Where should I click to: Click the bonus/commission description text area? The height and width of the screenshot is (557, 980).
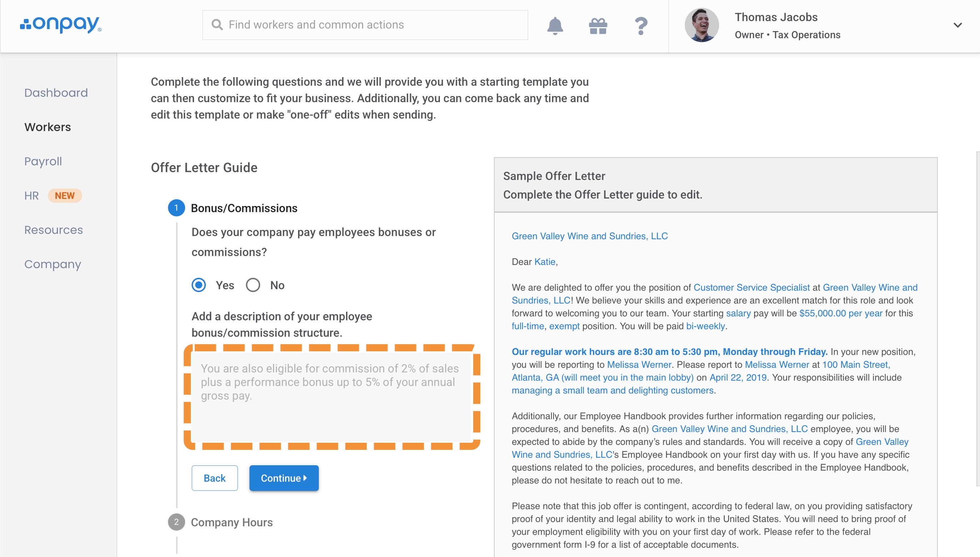(332, 397)
